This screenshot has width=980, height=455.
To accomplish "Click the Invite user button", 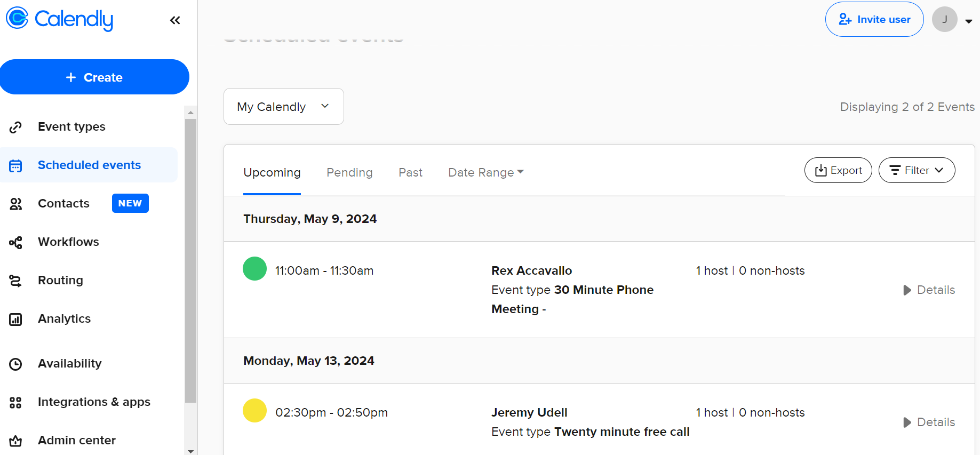I will point(874,20).
